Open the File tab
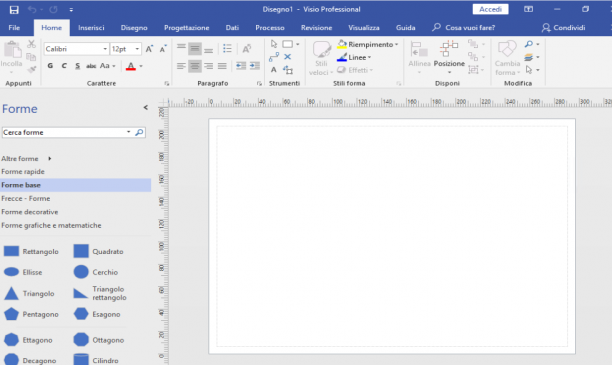The height and width of the screenshot is (365, 612). (14, 28)
